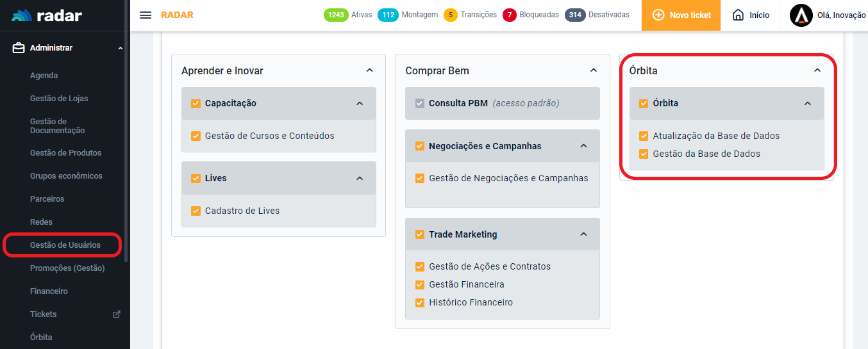
Task: Uncheck Gestão de Cursos e Conteúdos
Action: tap(196, 136)
